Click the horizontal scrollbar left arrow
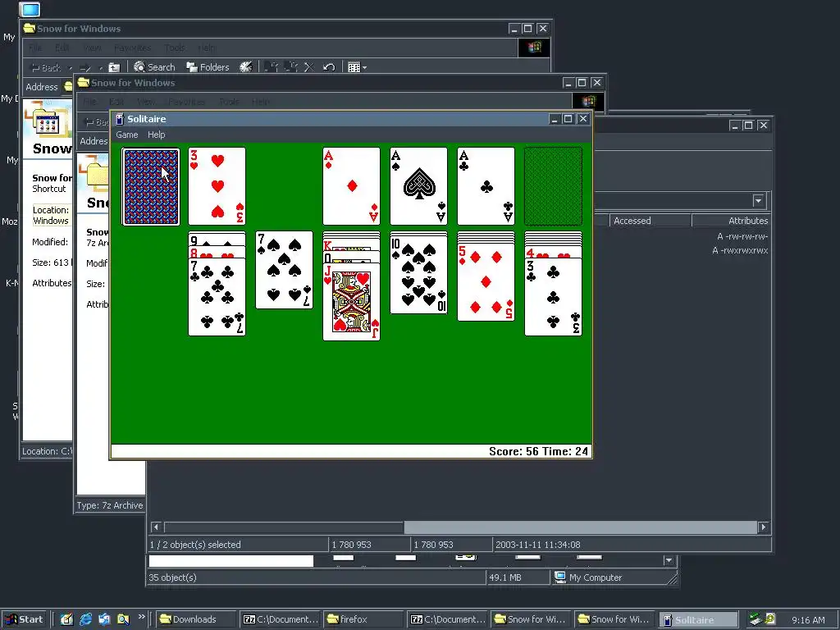 pyautogui.click(x=156, y=527)
